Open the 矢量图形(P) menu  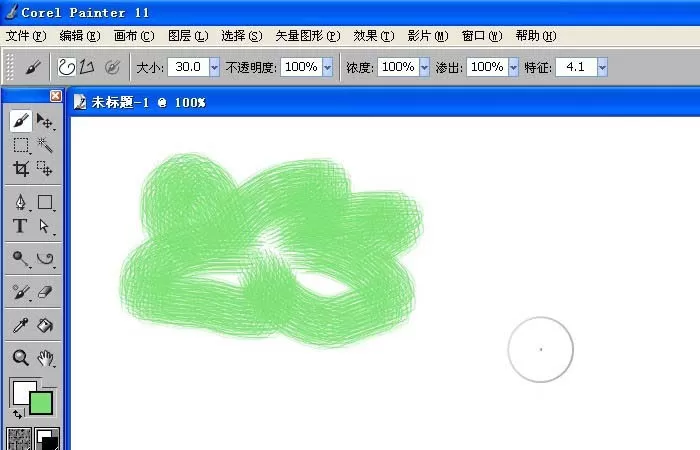(x=308, y=36)
